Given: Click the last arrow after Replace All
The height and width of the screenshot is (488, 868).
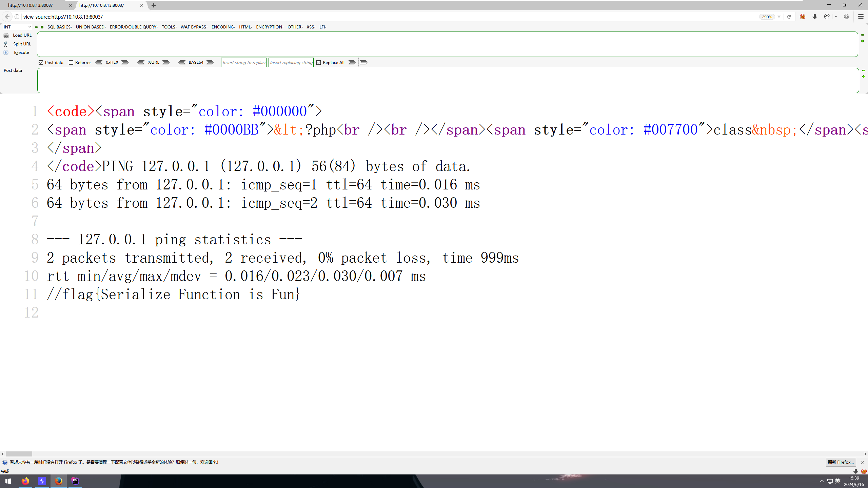Looking at the screenshot, I should (364, 62).
